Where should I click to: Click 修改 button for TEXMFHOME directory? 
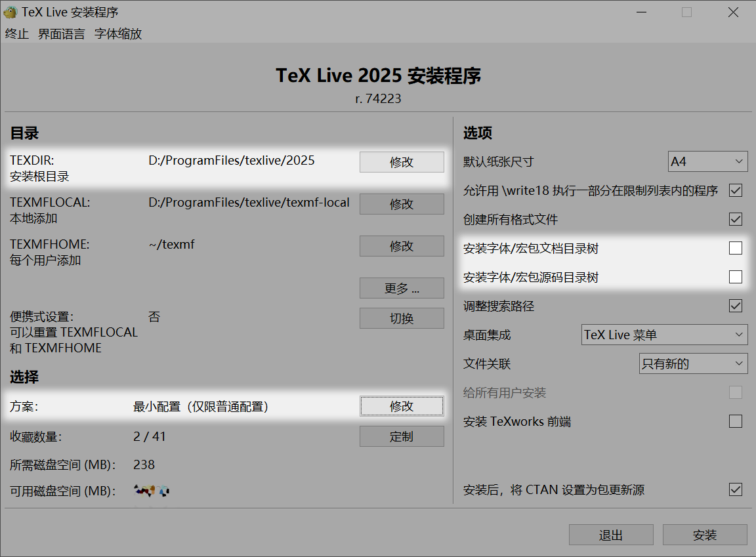pos(402,246)
